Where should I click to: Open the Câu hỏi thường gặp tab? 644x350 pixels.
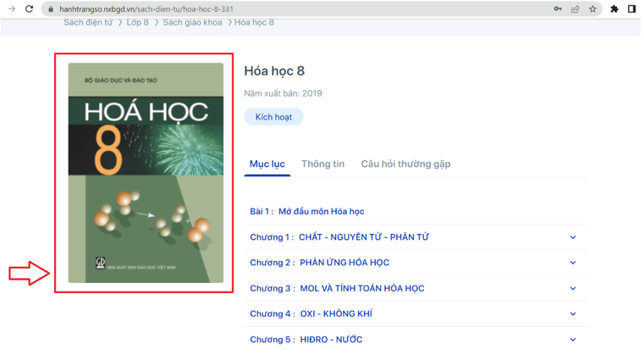point(406,164)
